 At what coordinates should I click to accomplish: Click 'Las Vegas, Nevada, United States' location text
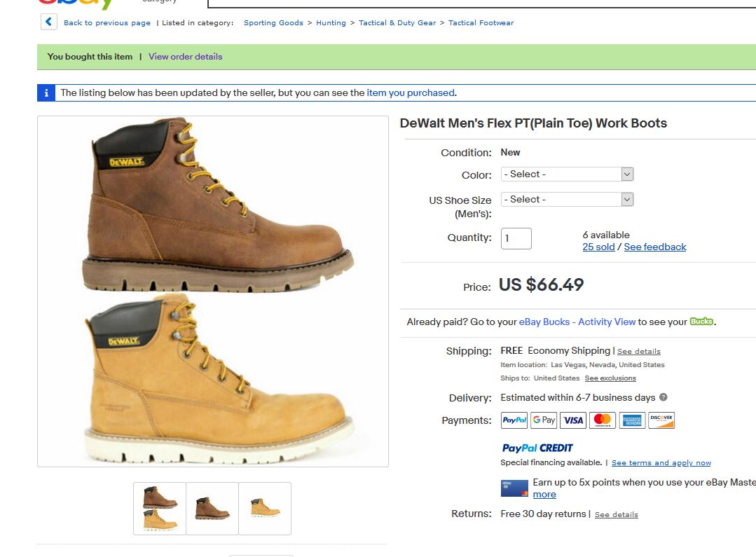click(x=607, y=364)
